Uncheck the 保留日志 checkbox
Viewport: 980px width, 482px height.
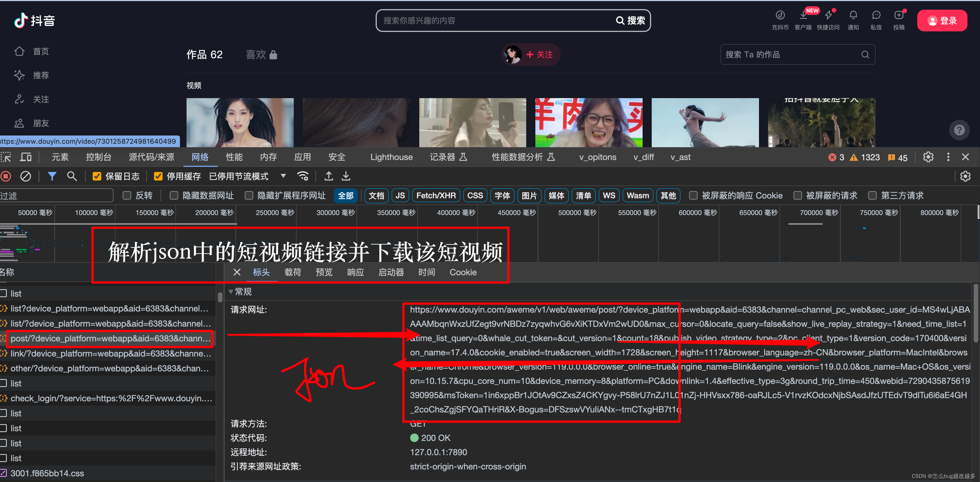[x=97, y=177]
